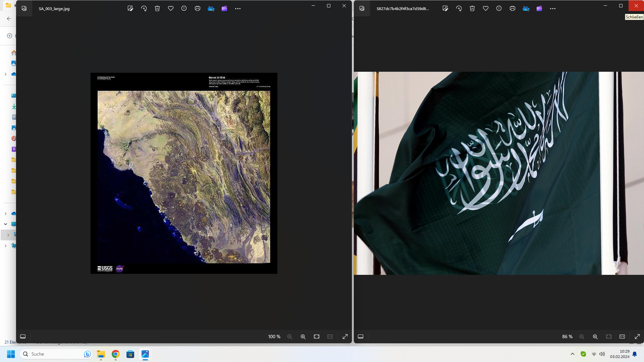Zoom in on SA_003_large image
This screenshot has width=644, height=362.
[x=303, y=337]
